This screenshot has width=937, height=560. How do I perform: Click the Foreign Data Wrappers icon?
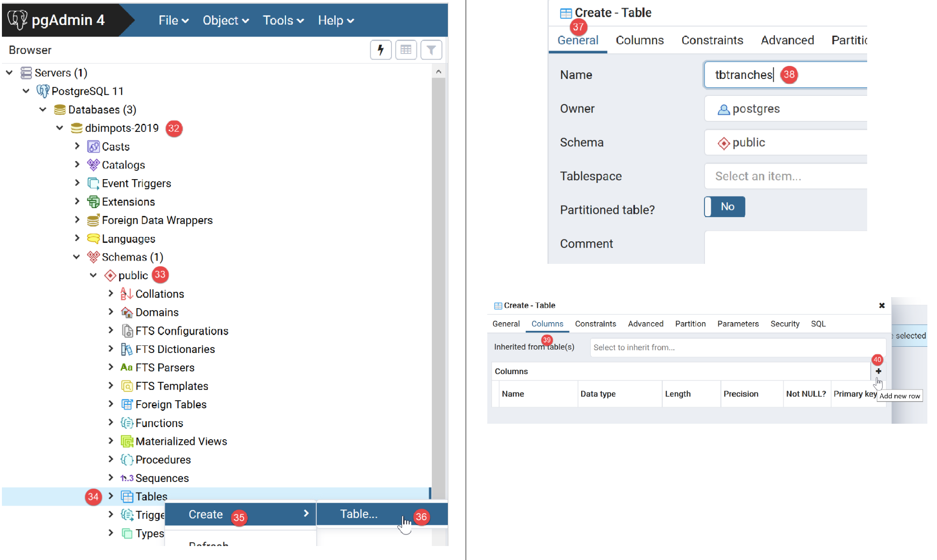[93, 220]
